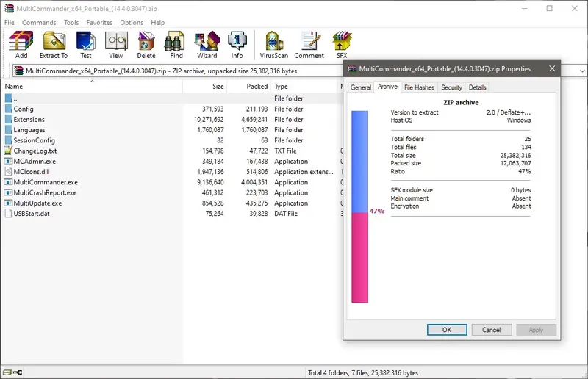Viewport: 588px width, 379px height.
Task: Close the Properties dialog
Action: pos(552,68)
